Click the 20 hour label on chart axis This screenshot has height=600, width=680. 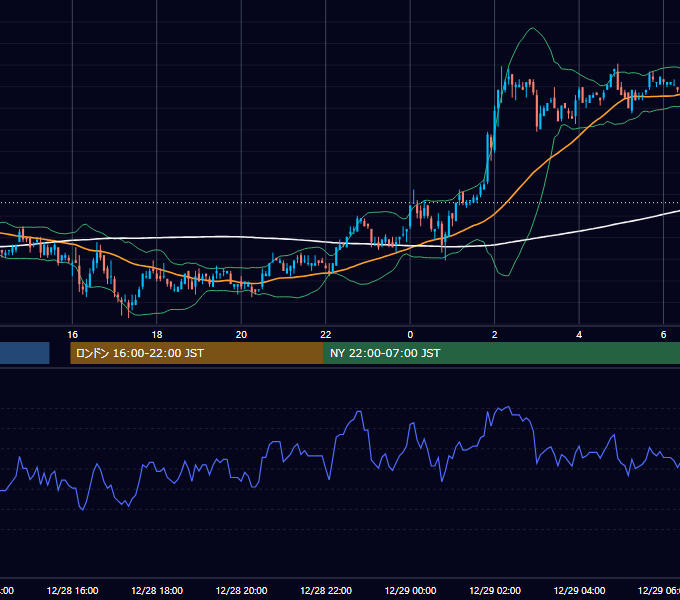click(x=241, y=335)
